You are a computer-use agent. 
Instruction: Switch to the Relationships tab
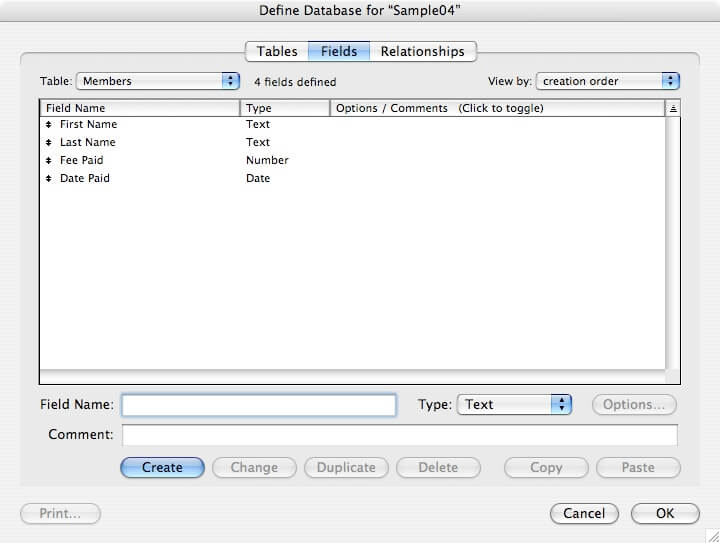pyautogui.click(x=422, y=51)
